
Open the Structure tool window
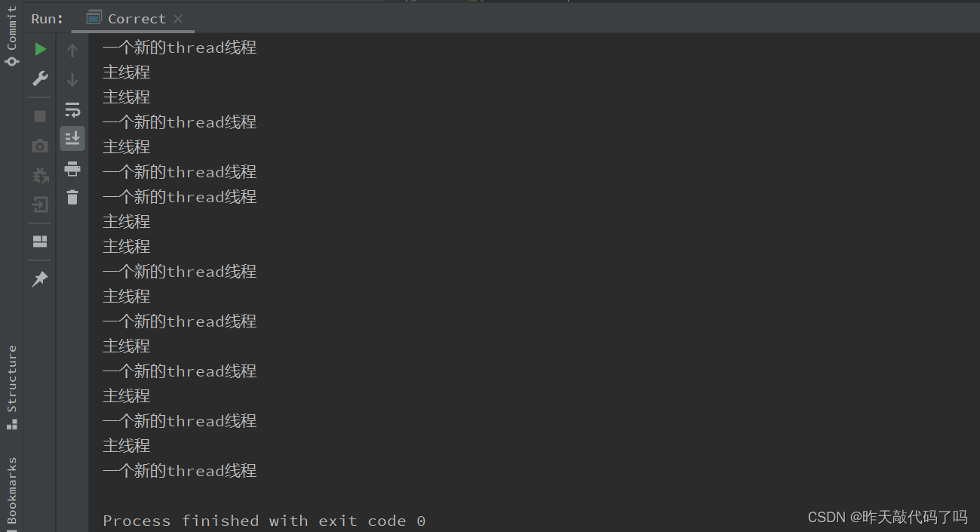11,387
